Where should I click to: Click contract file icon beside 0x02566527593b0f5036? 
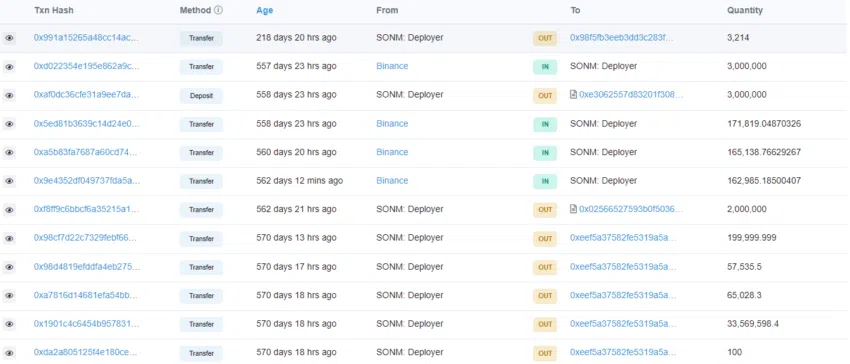point(574,209)
